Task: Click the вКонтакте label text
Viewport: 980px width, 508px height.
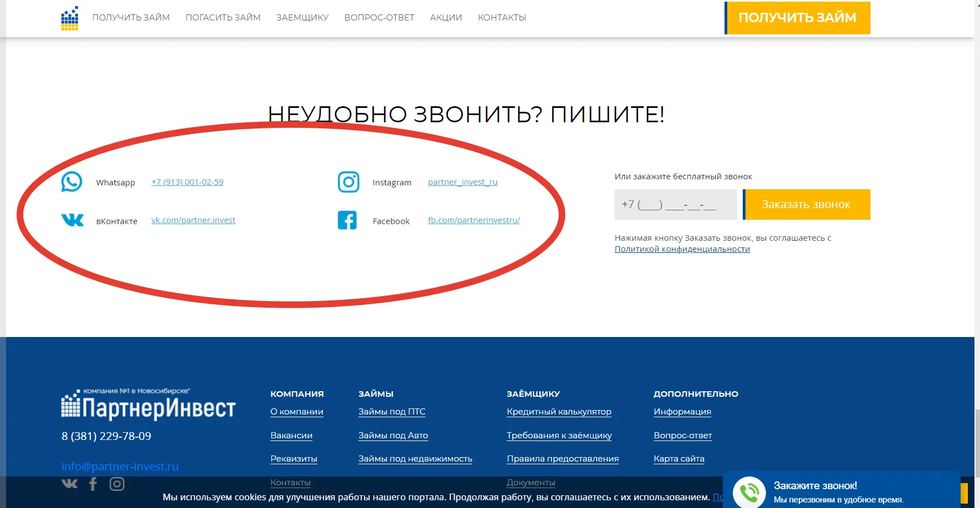Action: [x=117, y=221]
